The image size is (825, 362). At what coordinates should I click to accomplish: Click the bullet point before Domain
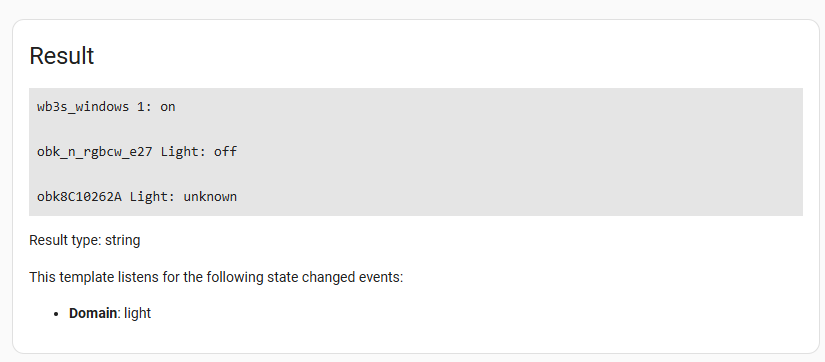(56, 314)
